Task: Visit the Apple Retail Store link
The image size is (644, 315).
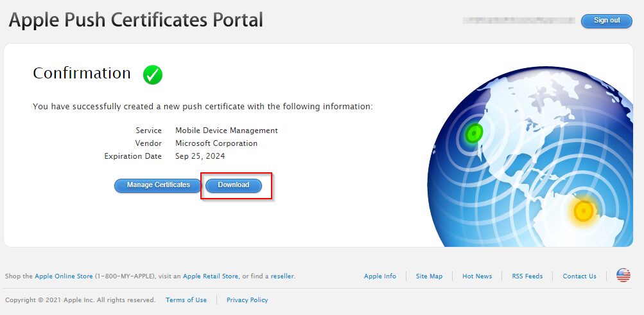Action: (x=211, y=276)
